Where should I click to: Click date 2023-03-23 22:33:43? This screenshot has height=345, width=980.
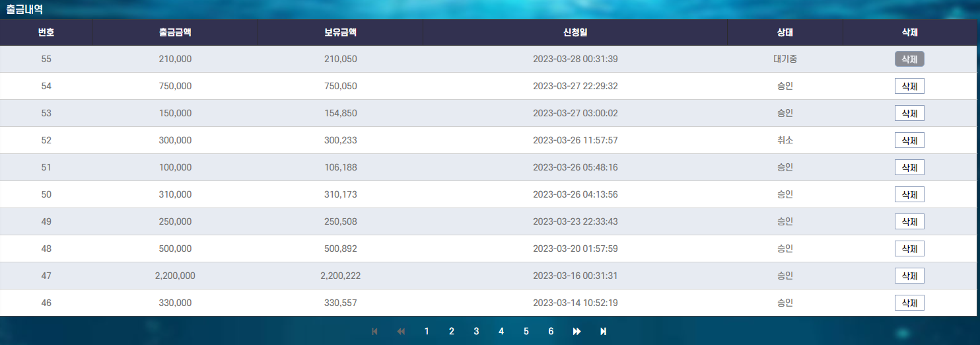575,221
